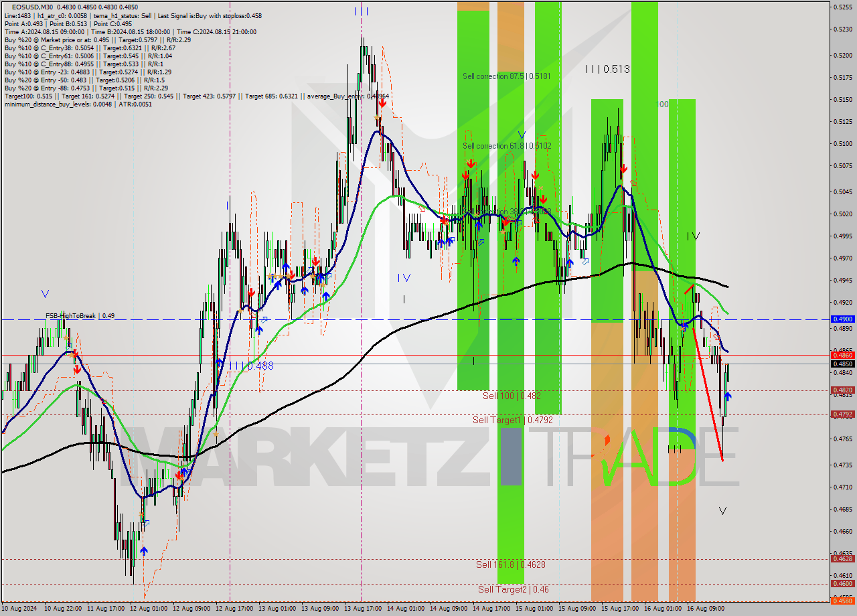The height and width of the screenshot is (616, 857).
Task: Click the '14 Aug 01:00' time label
Action: [x=405, y=609]
